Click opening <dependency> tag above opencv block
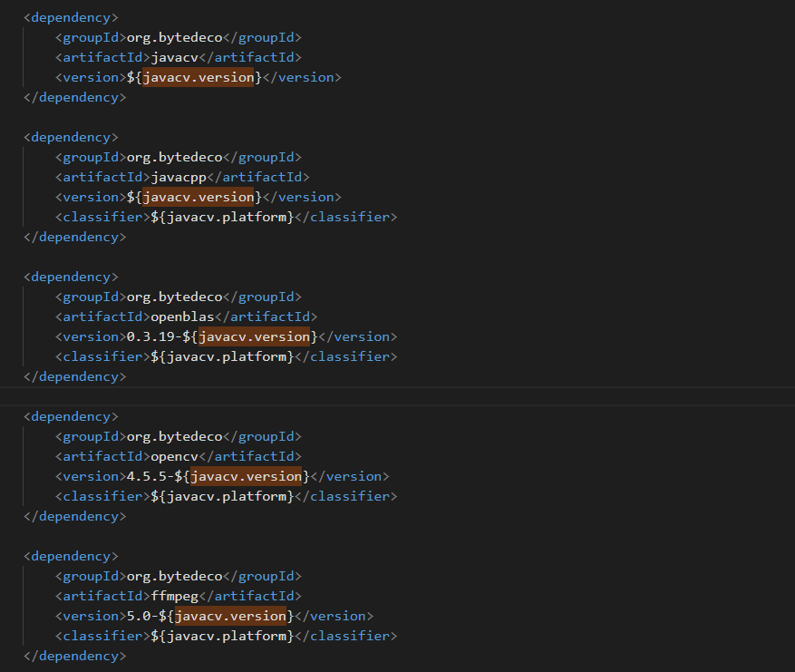The height and width of the screenshot is (672, 795). click(71, 416)
